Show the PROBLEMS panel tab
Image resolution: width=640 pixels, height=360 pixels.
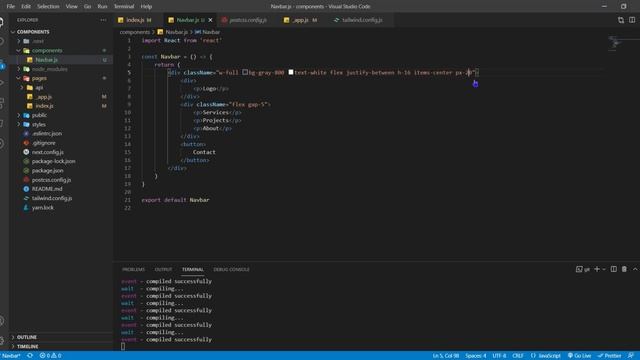(x=133, y=269)
